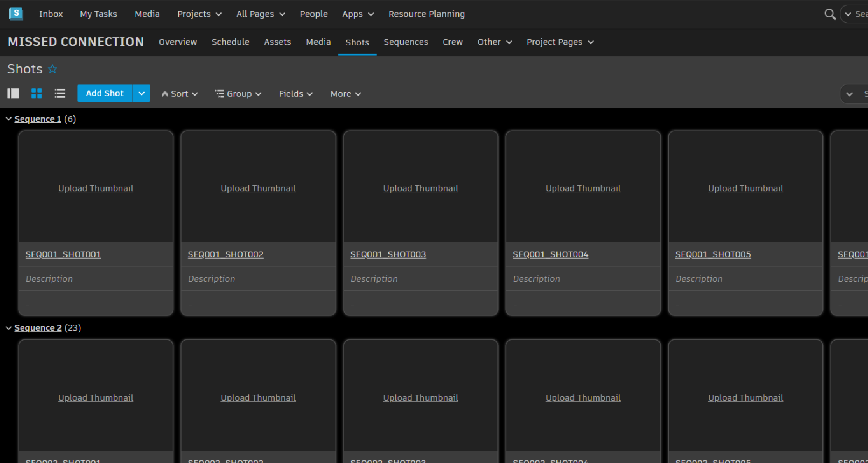Open global Media page in top bar
Image resolution: width=868 pixels, height=463 pixels.
(x=147, y=14)
